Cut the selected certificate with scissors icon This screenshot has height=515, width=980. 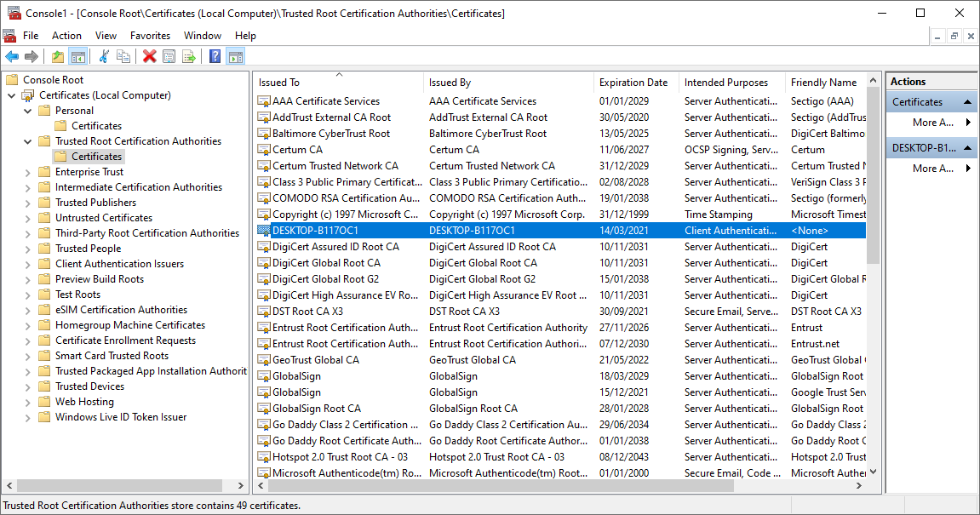104,57
